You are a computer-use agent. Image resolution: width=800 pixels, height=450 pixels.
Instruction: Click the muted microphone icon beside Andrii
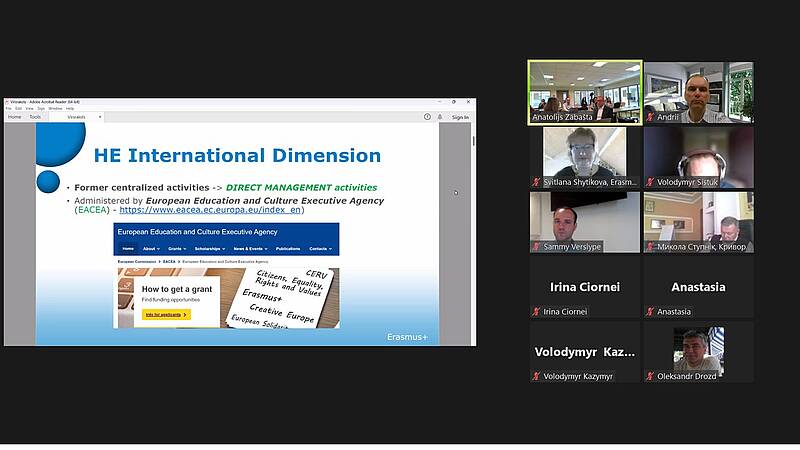pos(650,117)
